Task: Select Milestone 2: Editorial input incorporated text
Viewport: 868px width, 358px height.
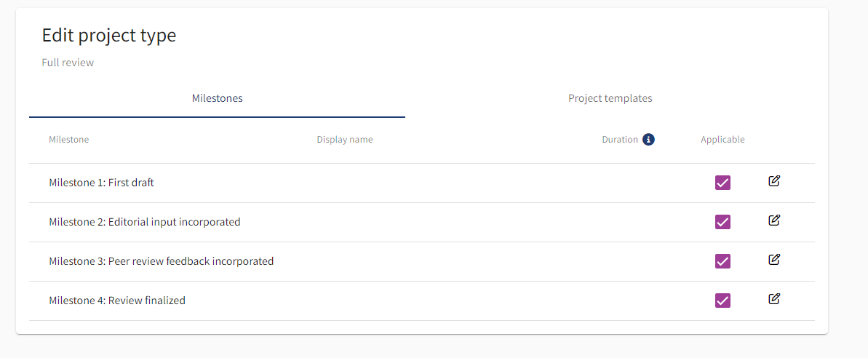Action: (144, 222)
